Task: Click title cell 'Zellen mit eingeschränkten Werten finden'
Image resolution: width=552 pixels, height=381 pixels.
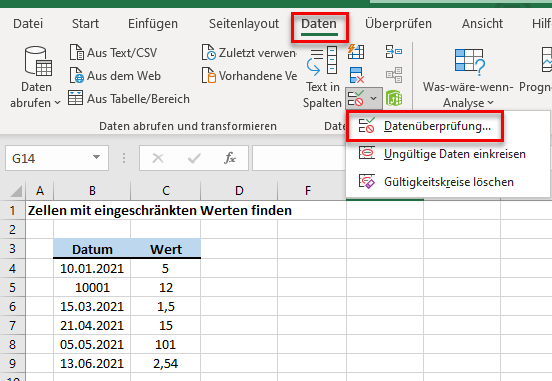Action: coord(160,211)
